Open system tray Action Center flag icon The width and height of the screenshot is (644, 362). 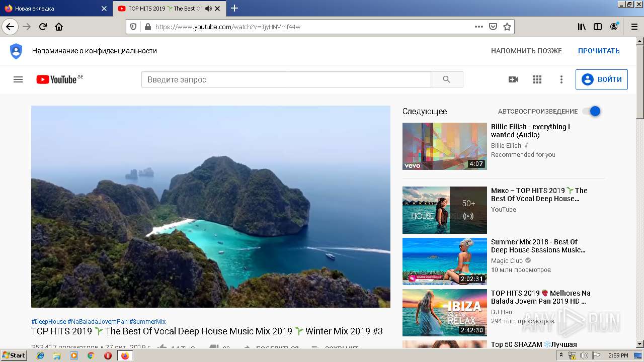point(596,355)
